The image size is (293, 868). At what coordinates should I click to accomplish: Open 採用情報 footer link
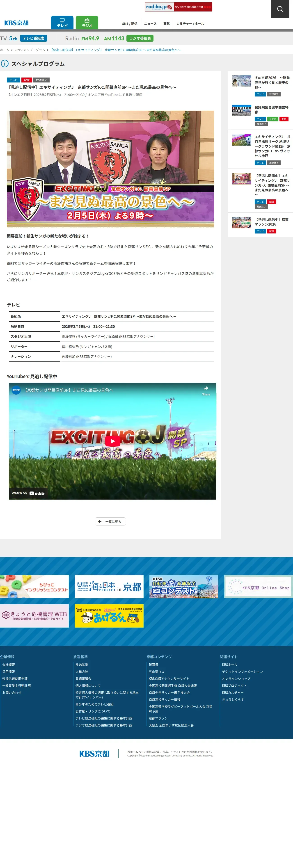tap(8, 672)
